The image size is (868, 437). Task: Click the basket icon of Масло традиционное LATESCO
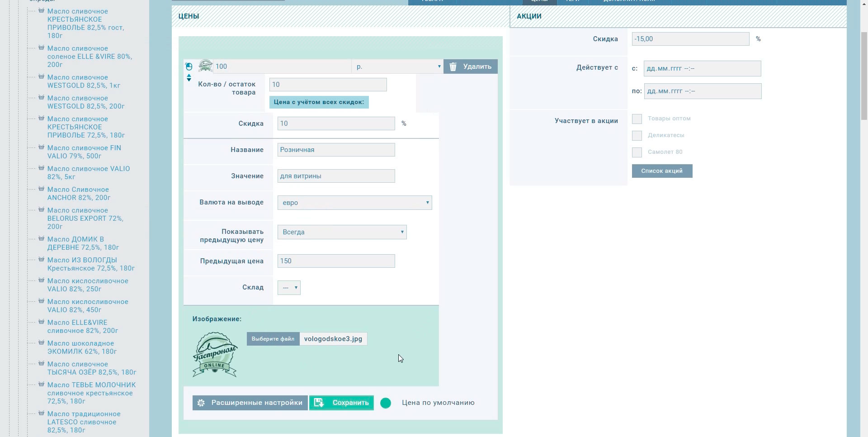[x=41, y=413]
